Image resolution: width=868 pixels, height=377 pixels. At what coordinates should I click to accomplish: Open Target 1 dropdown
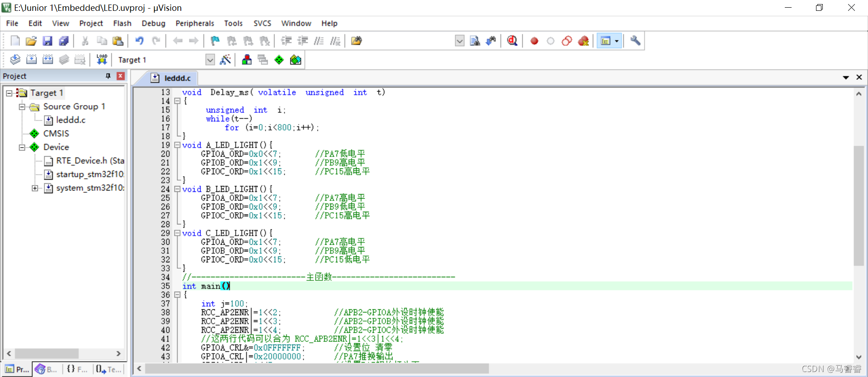pyautogui.click(x=210, y=60)
